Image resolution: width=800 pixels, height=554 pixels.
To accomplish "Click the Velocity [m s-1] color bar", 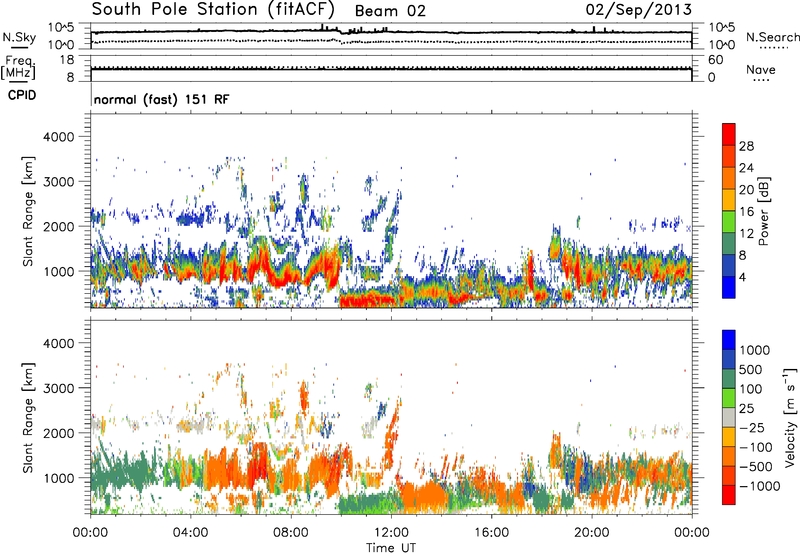I will point(729,417).
